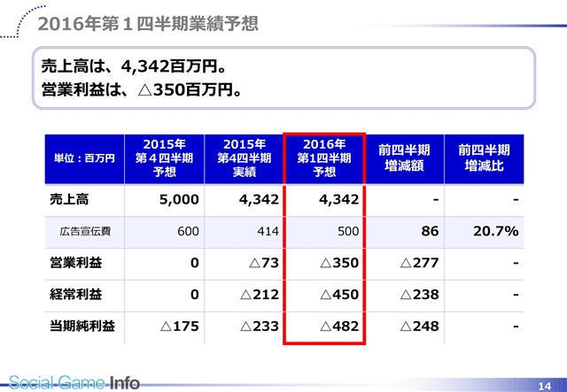The image size is (567, 392).
Task: Click the △450 ordinary profit forecast
Action: [339, 295]
